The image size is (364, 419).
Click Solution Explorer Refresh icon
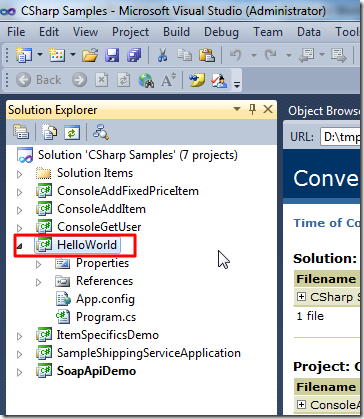coord(72,132)
